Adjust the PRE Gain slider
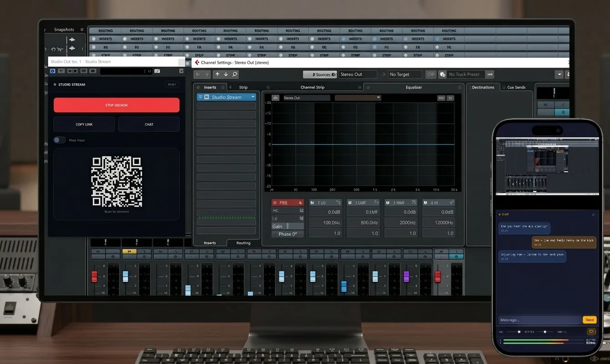Screen dimensions: 610x364 point(287,226)
